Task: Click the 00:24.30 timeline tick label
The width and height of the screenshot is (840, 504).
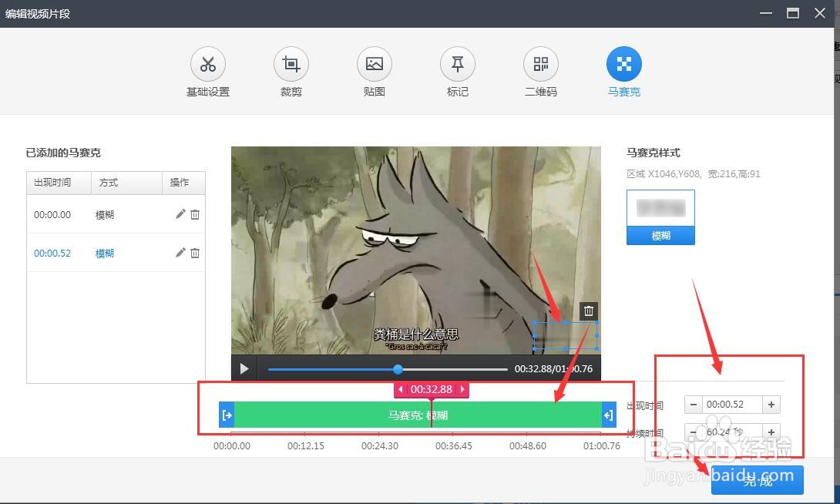Action: [380, 445]
